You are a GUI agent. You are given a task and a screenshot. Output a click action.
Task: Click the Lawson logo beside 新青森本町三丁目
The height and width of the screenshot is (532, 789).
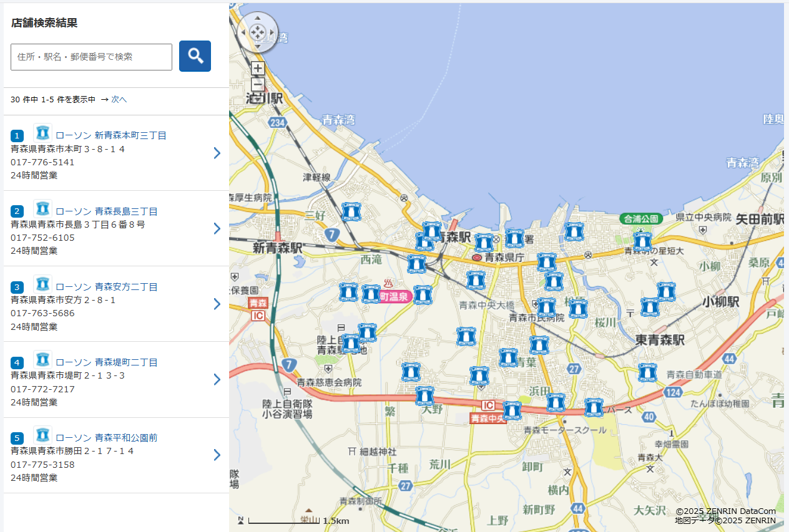tap(42, 133)
